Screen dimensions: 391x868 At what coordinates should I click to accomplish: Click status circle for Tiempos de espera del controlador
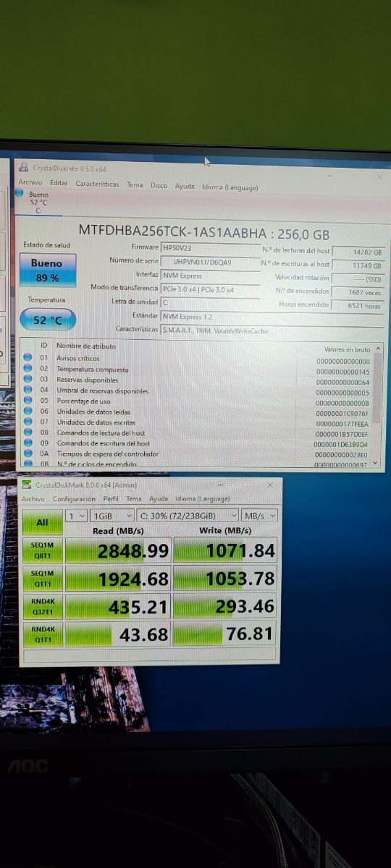(28, 453)
